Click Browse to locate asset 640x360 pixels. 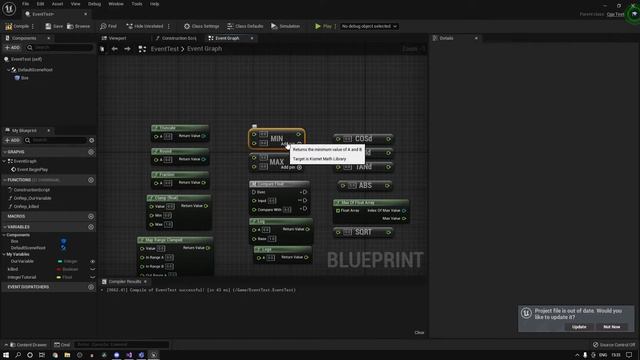(x=78, y=26)
